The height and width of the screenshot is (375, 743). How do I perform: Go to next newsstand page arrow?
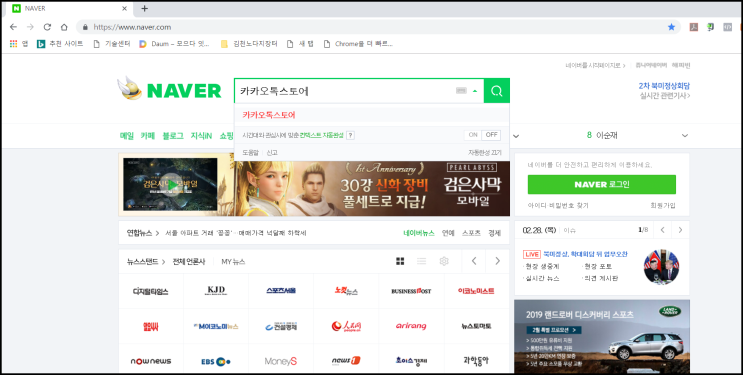497,261
